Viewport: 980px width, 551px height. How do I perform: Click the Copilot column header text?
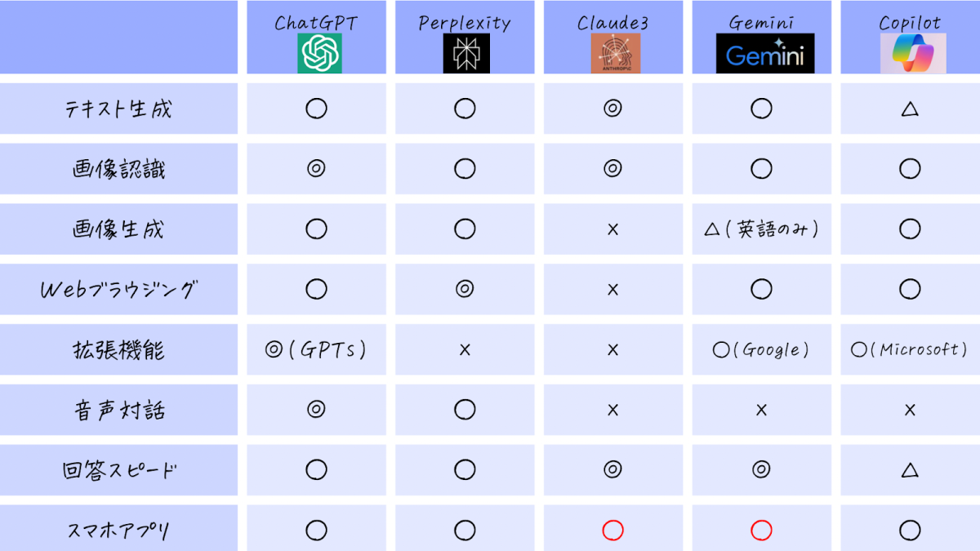910,22
